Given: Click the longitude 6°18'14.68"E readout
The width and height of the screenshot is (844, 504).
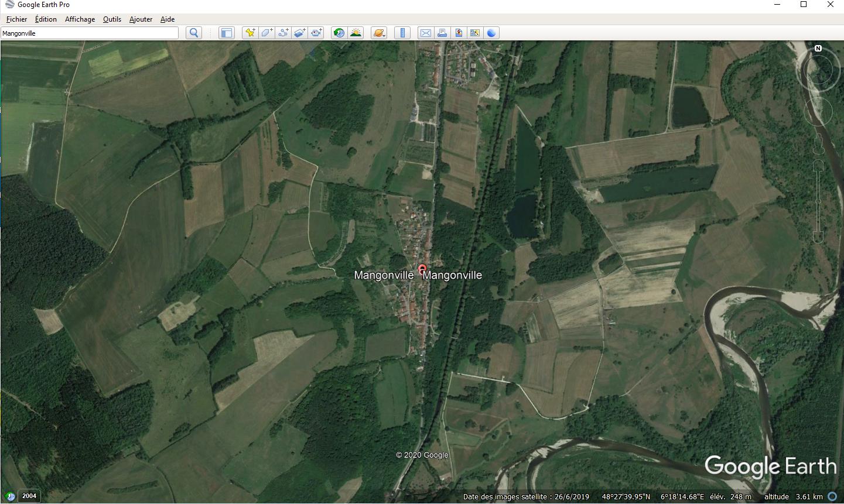Looking at the screenshot, I should pos(682,497).
